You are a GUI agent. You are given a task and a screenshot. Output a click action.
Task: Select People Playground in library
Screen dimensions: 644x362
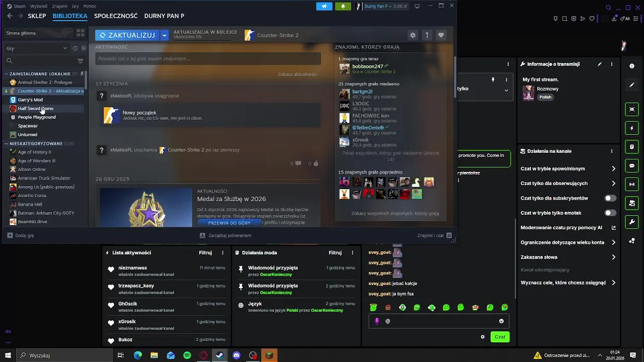point(37,117)
